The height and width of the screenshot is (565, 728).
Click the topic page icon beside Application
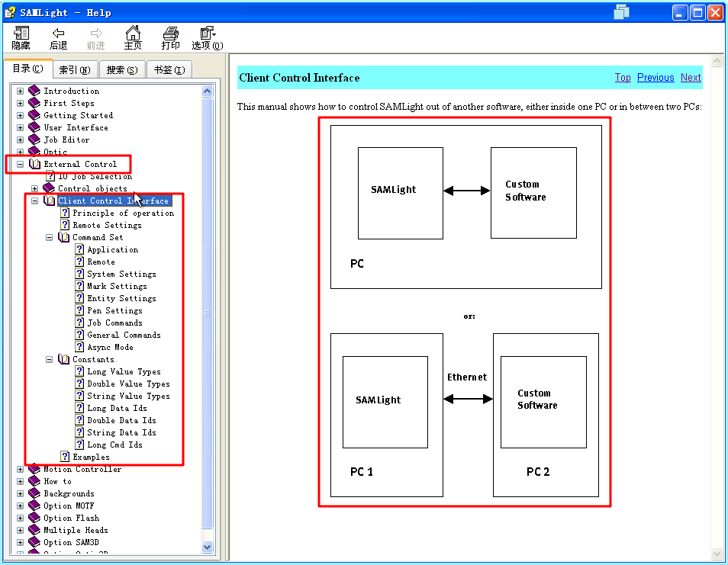80,249
